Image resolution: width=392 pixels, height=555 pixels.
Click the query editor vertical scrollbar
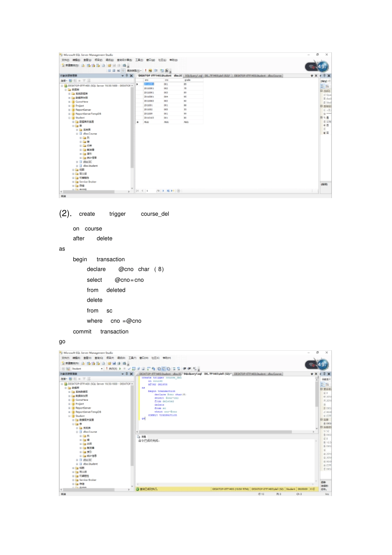point(316,402)
